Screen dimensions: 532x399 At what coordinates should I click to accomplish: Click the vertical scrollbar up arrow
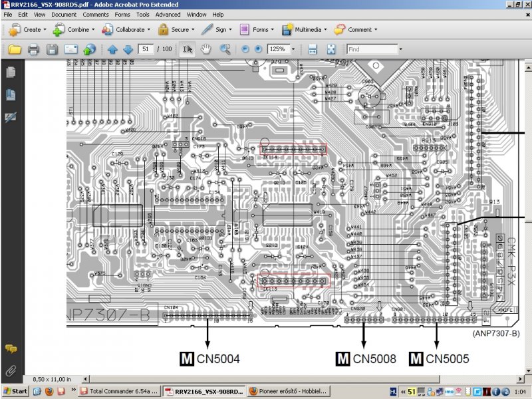[x=528, y=68]
